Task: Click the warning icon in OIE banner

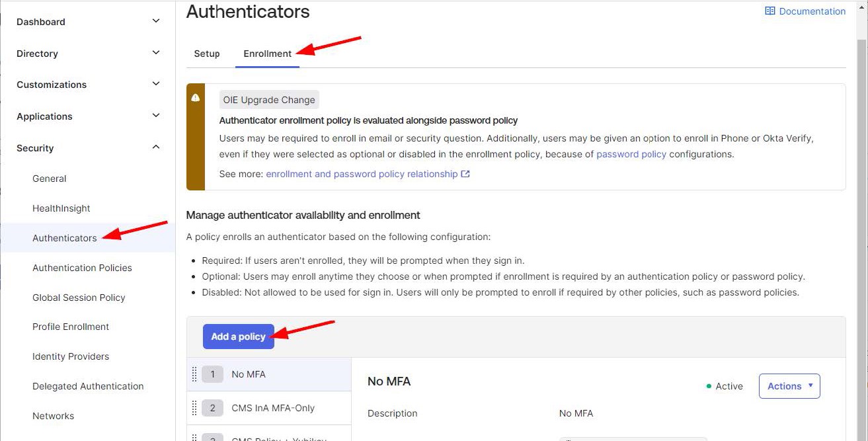Action: click(x=196, y=98)
